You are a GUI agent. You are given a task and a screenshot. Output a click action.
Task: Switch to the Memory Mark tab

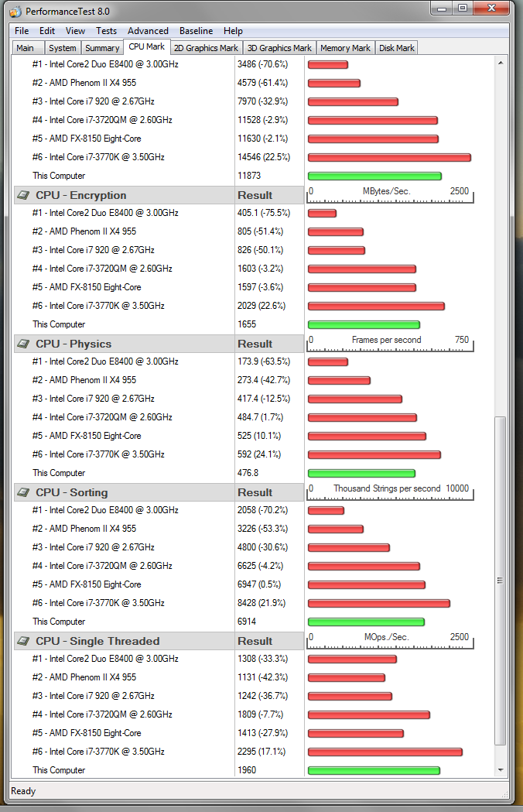pos(345,48)
